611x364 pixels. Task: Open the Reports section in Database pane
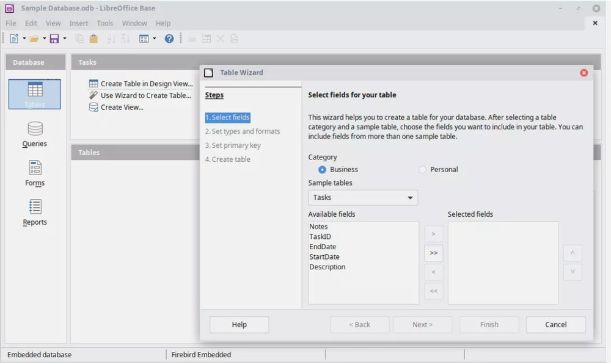click(x=35, y=212)
